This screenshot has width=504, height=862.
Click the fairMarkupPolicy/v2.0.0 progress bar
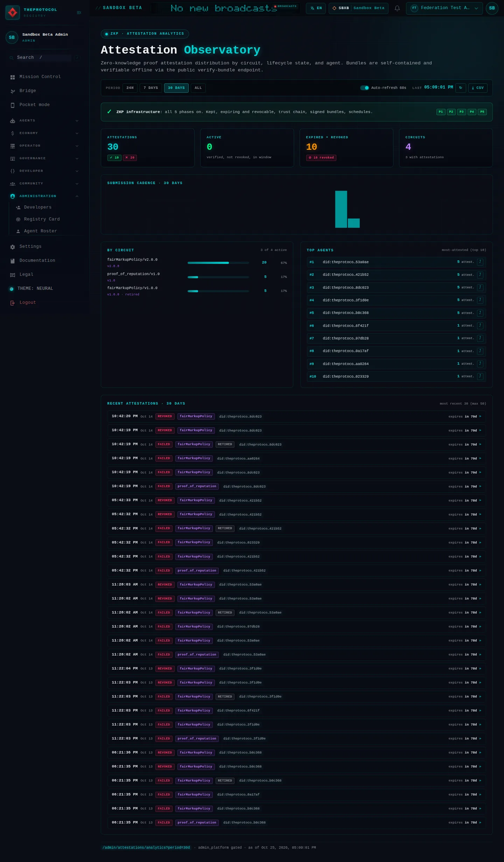[218, 263]
